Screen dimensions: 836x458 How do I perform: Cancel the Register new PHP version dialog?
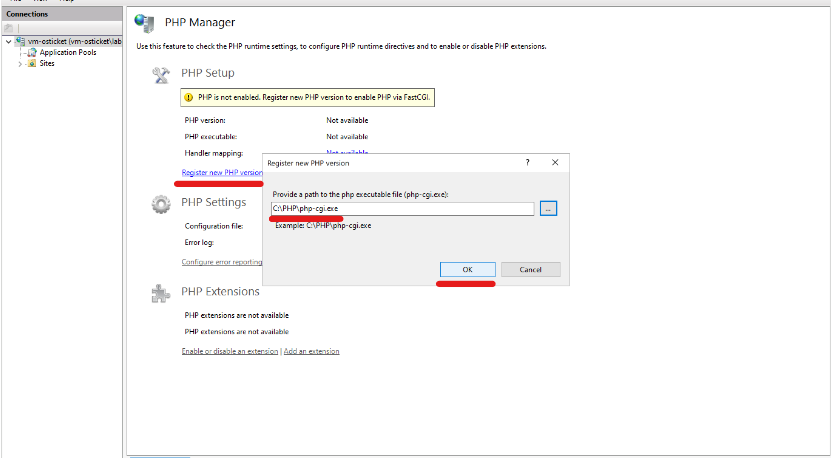tap(530, 270)
